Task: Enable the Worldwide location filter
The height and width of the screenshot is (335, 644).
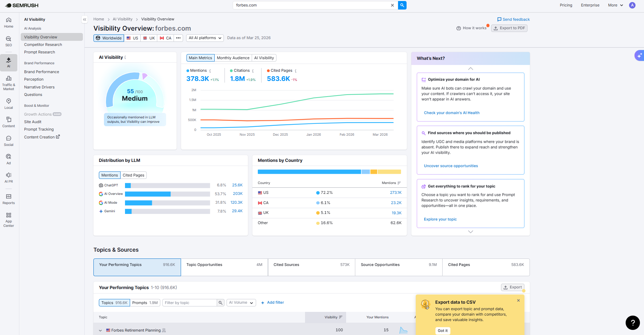Action: click(108, 38)
